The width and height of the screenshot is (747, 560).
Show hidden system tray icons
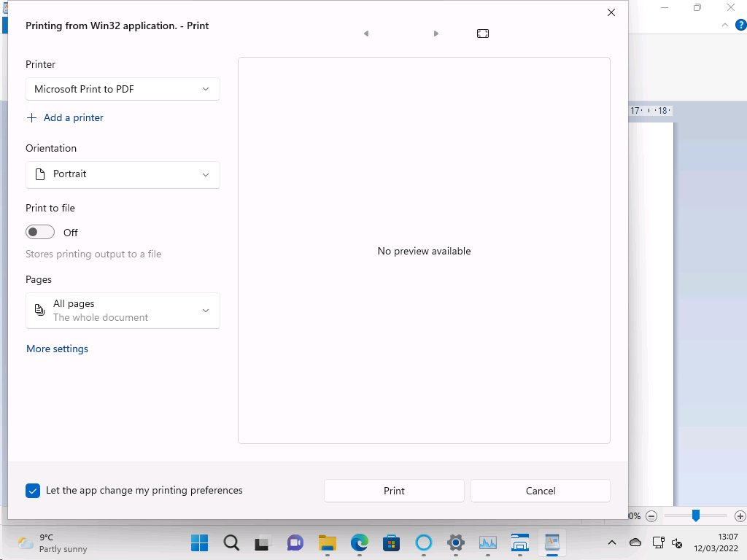612,542
